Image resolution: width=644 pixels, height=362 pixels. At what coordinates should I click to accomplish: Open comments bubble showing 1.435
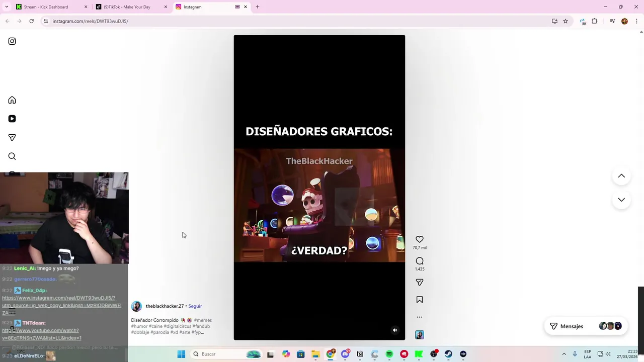[x=420, y=261]
